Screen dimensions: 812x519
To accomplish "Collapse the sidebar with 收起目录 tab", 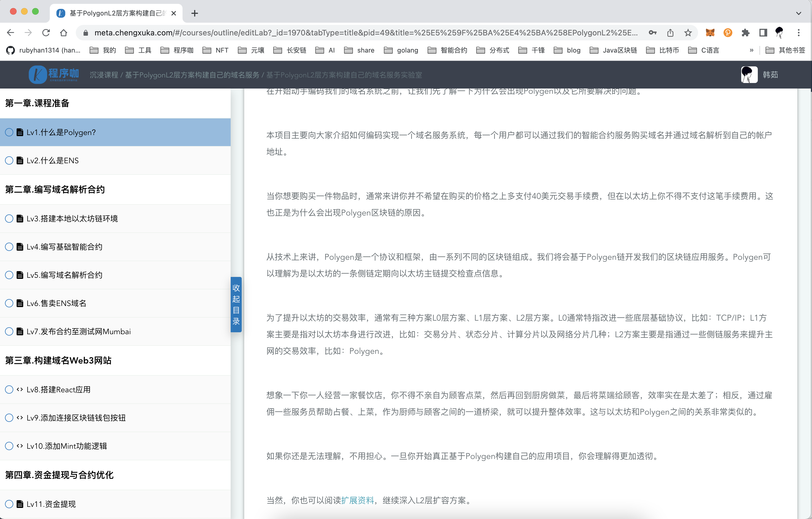I will [236, 305].
